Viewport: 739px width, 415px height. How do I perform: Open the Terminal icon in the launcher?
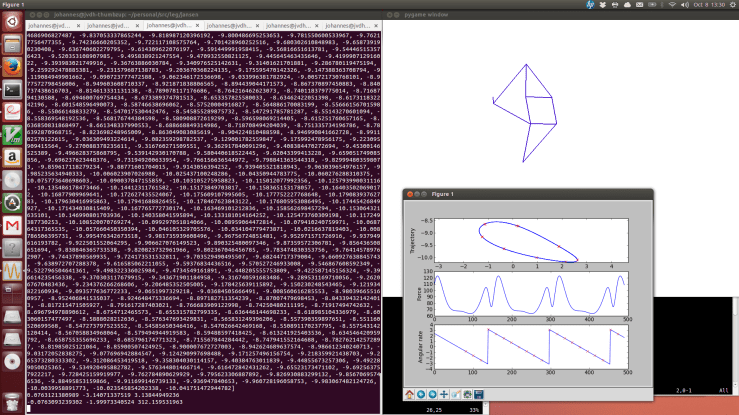coord(11,89)
